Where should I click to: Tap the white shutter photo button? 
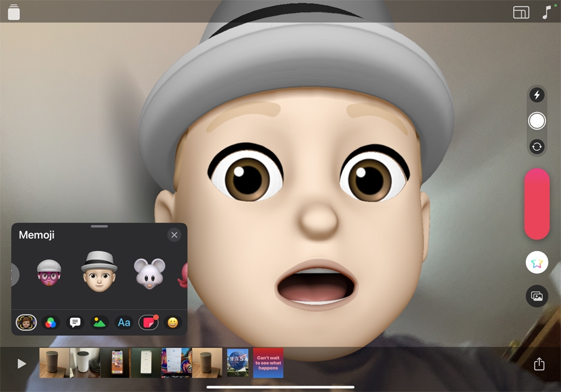[537, 121]
